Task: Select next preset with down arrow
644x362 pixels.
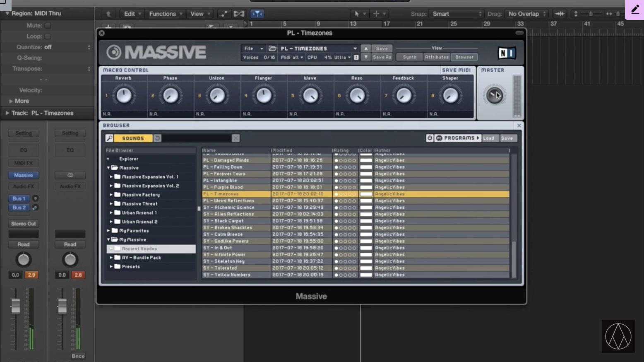Action: [x=366, y=57]
